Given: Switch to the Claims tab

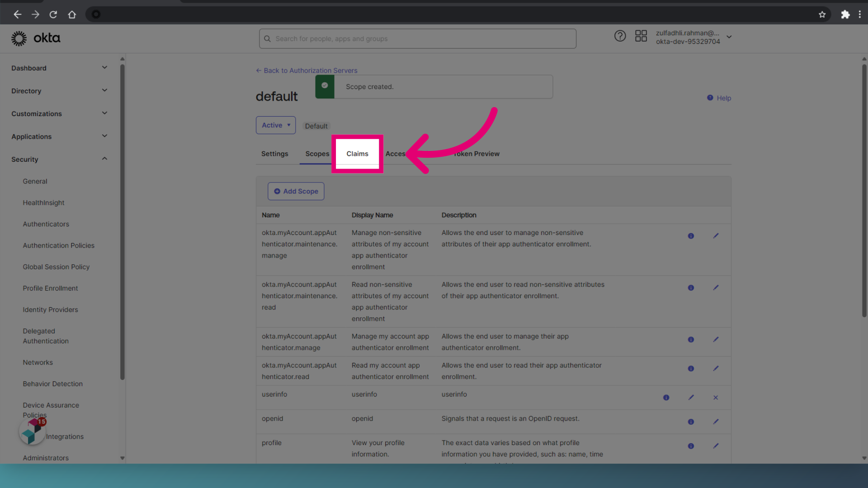Looking at the screenshot, I should (357, 154).
